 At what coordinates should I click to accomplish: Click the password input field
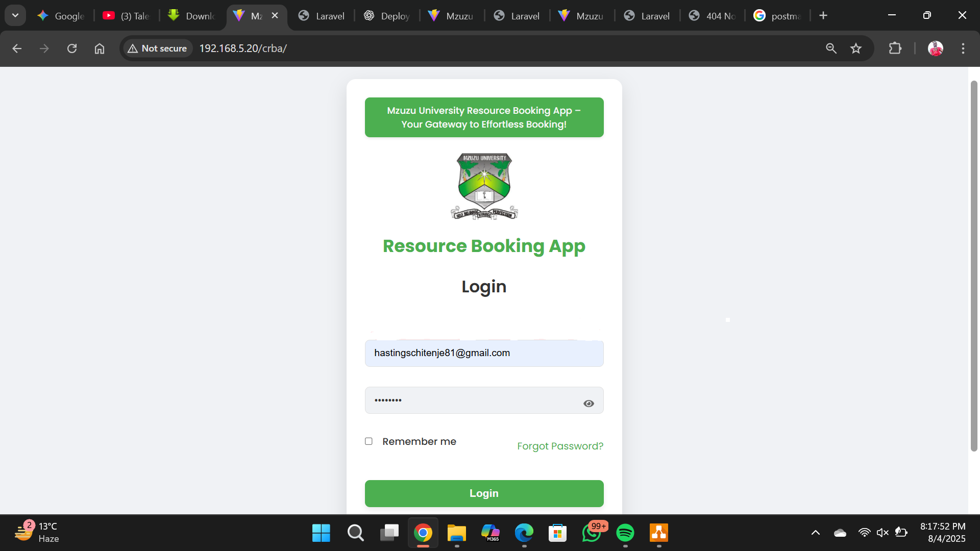(484, 400)
